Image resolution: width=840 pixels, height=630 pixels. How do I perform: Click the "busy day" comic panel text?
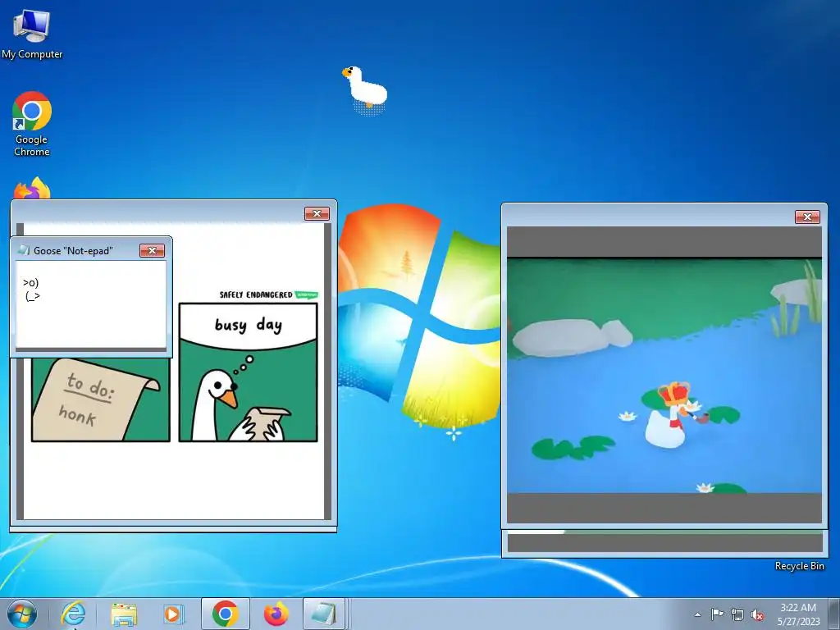click(x=248, y=325)
